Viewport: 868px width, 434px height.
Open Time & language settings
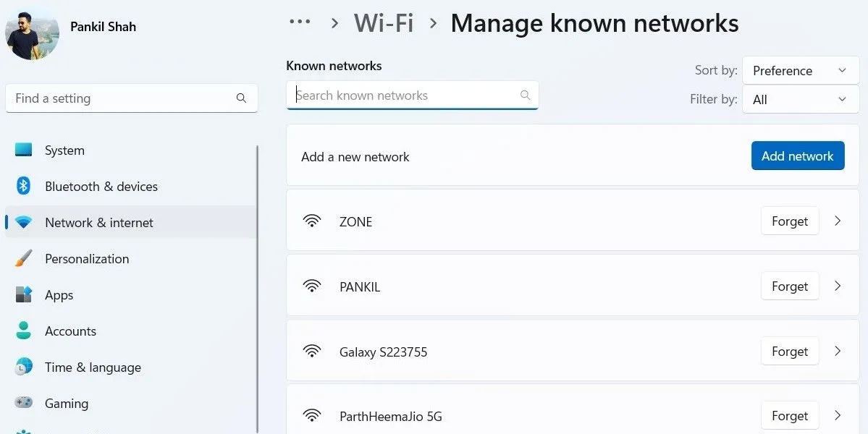click(x=25, y=367)
